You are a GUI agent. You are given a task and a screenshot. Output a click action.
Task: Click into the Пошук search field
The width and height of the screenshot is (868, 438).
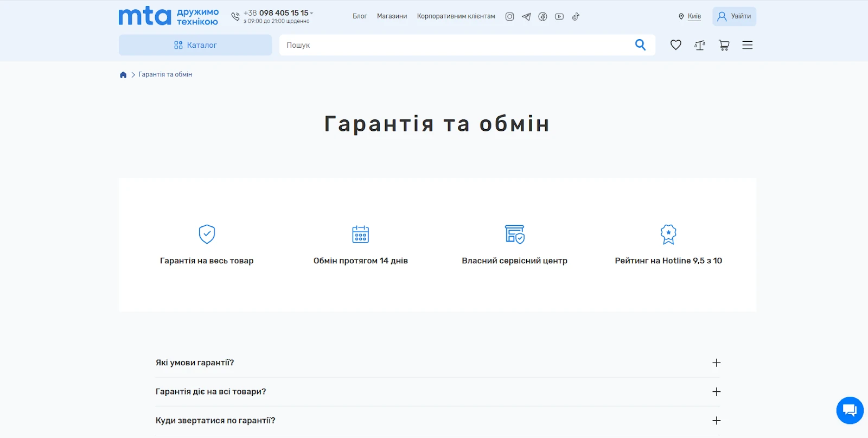point(456,45)
